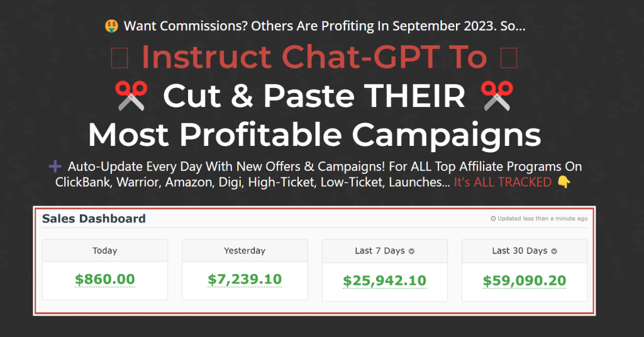
Task: Click the pointing-down hand emoji
Action: tap(564, 182)
